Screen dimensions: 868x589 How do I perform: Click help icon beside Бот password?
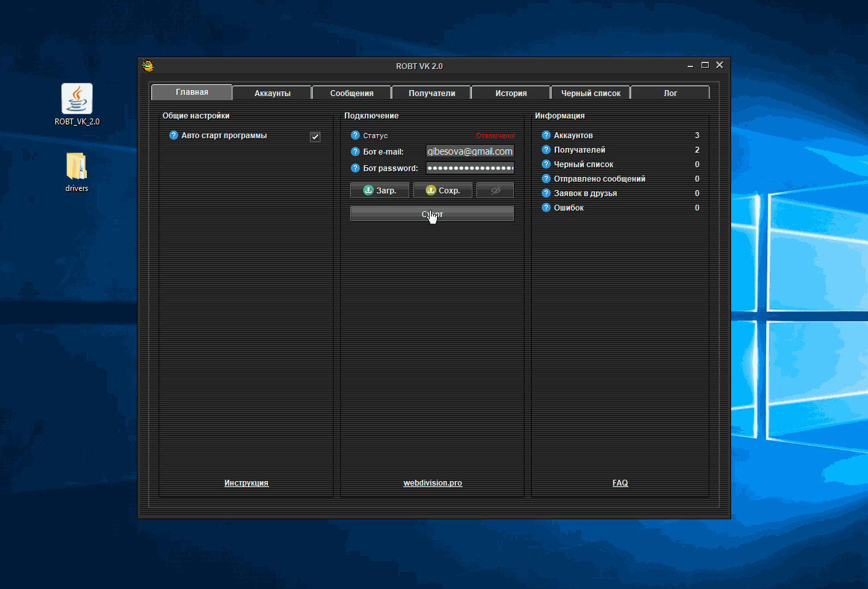click(355, 168)
